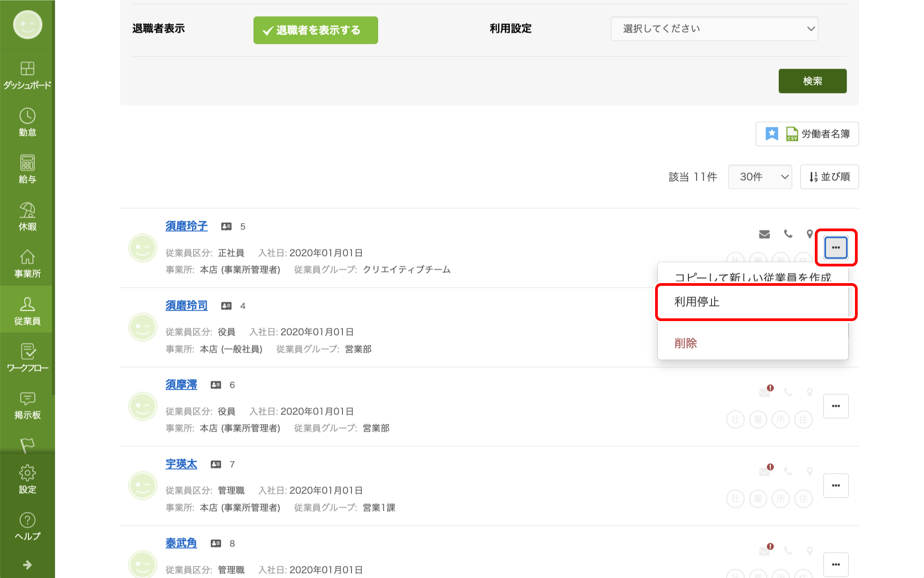Open the 並び順 sort menu
The width and height of the screenshot is (924, 578).
click(829, 177)
